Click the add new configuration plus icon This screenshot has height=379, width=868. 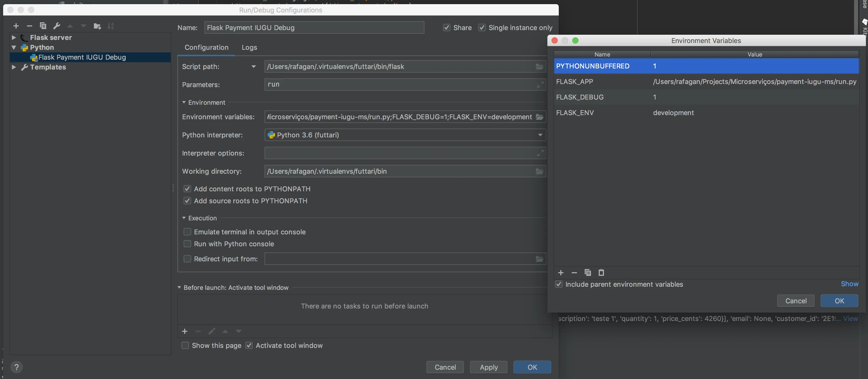16,26
